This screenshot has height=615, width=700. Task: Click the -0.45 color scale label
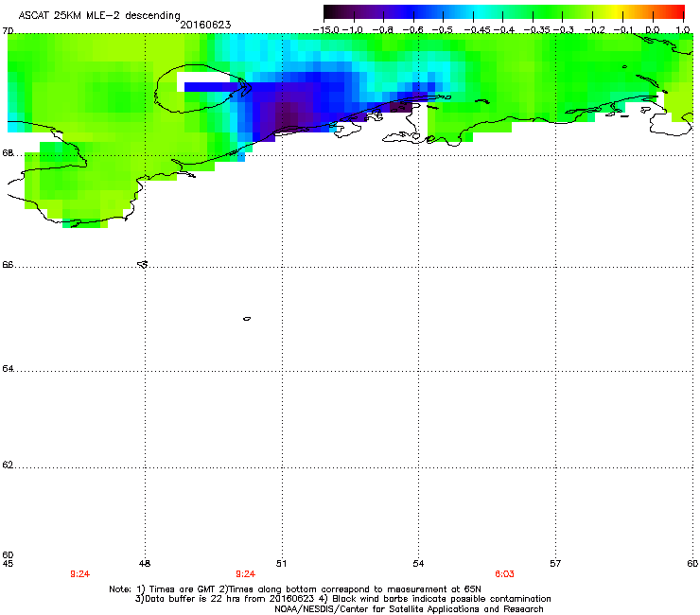[478, 30]
